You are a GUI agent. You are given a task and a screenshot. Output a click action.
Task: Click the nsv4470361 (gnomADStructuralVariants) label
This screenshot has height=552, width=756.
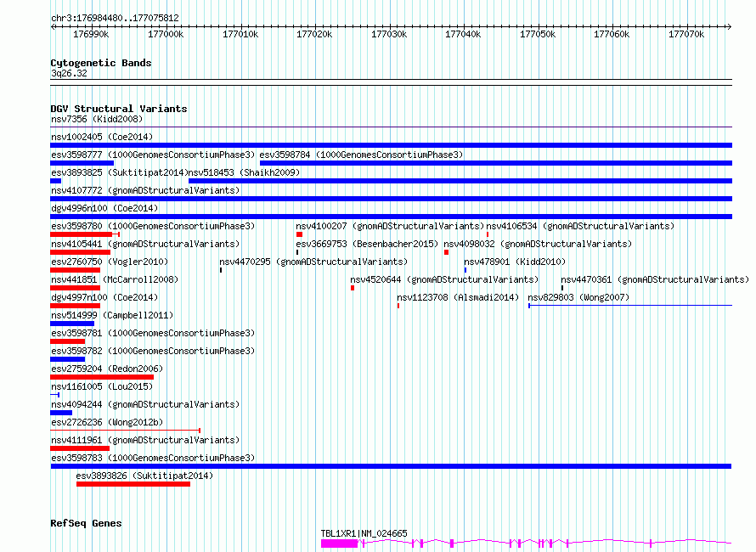tap(655, 279)
